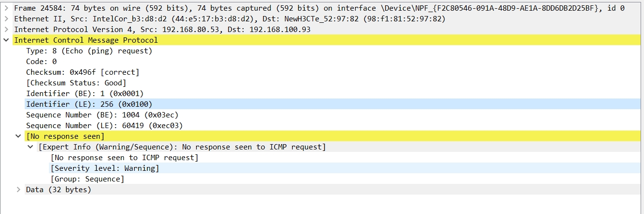Screen dimensions: 644x214
Task: Select the Checksum: 0x496f field
Action: [82, 72]
